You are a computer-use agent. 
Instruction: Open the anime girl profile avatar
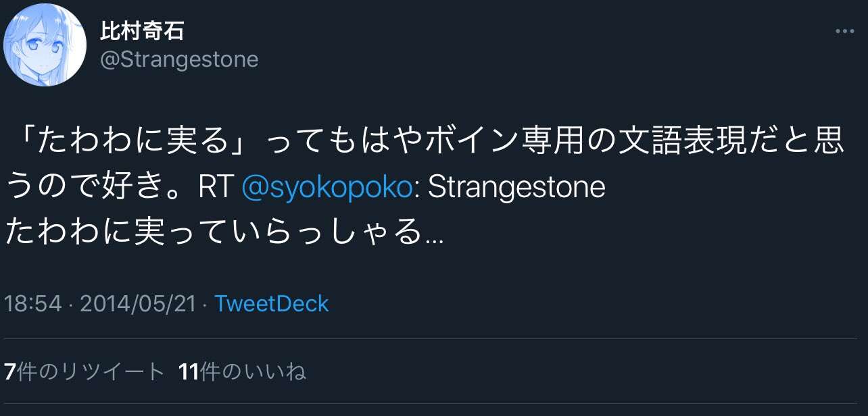coord(45,45)
